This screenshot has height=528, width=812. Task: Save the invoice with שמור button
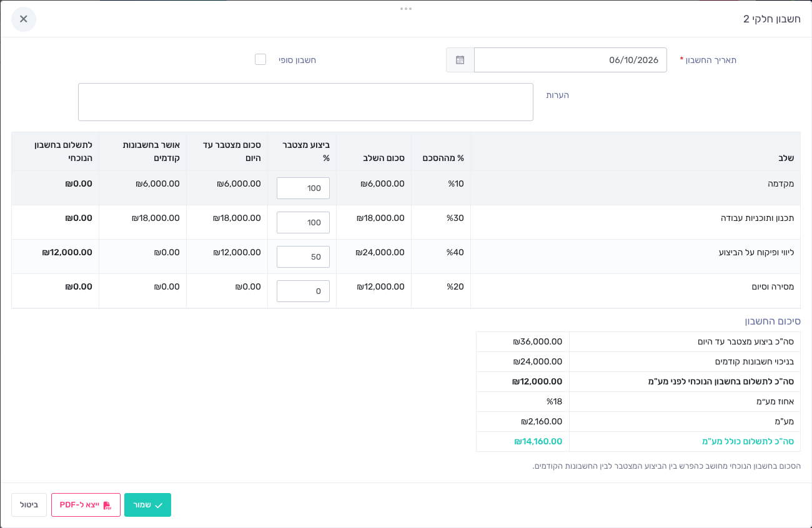(147, 505)
